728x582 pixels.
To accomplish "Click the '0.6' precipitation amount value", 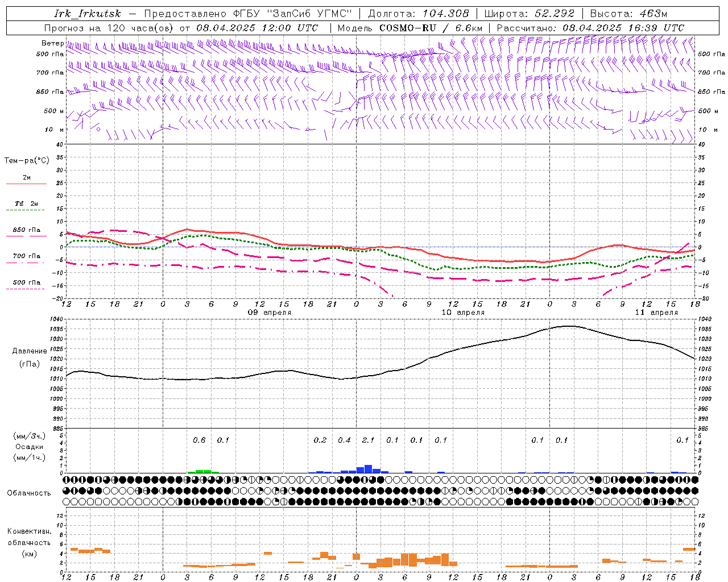I will (199, 440).
